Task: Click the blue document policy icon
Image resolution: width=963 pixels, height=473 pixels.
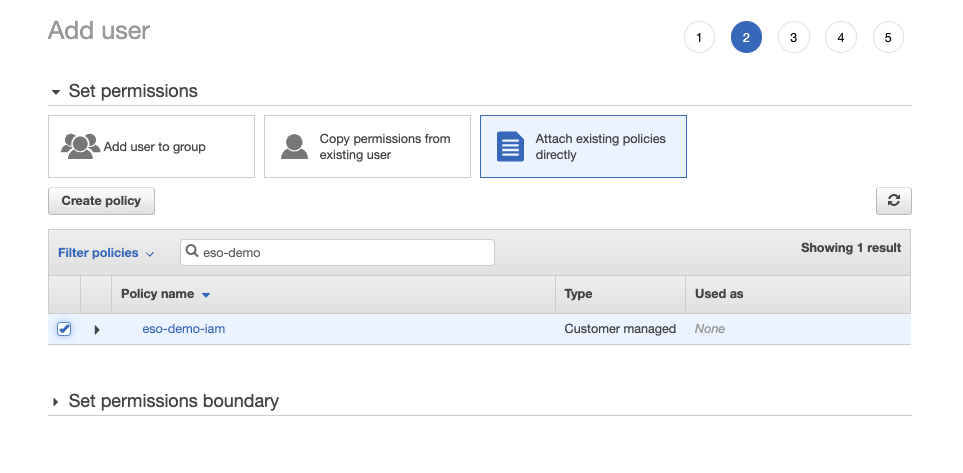Action: [510, 147]
